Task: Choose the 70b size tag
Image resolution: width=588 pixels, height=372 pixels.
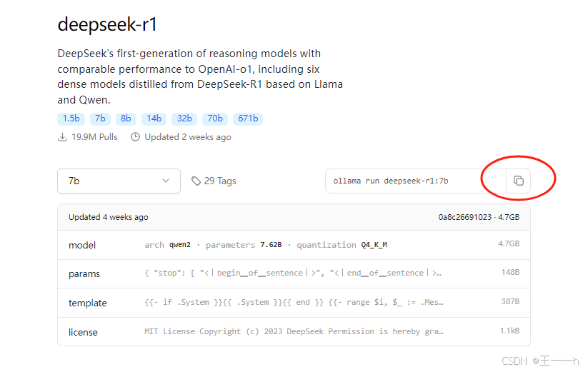Action: pyautogui.click(x=215, y=119)
